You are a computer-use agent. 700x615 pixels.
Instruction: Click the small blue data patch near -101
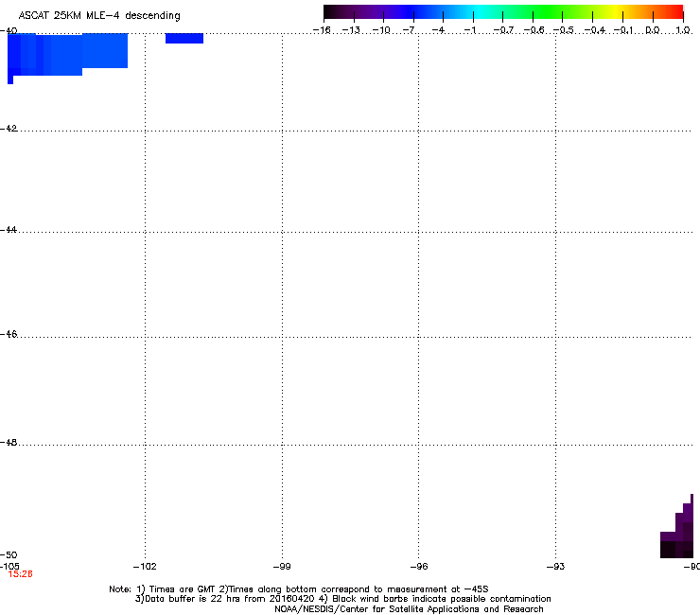tap(184, 39)
